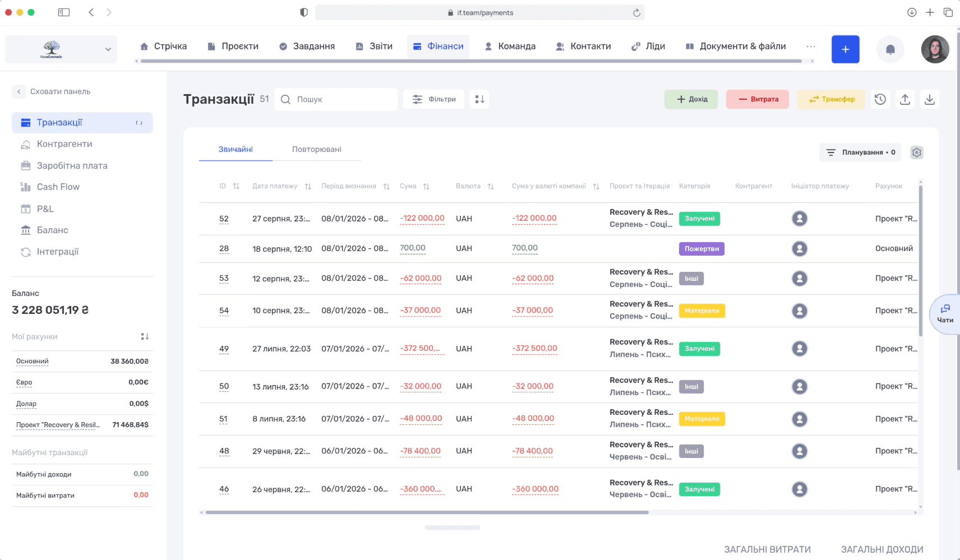
Task: Expand the company workspace dropdown
Action: 61,49
